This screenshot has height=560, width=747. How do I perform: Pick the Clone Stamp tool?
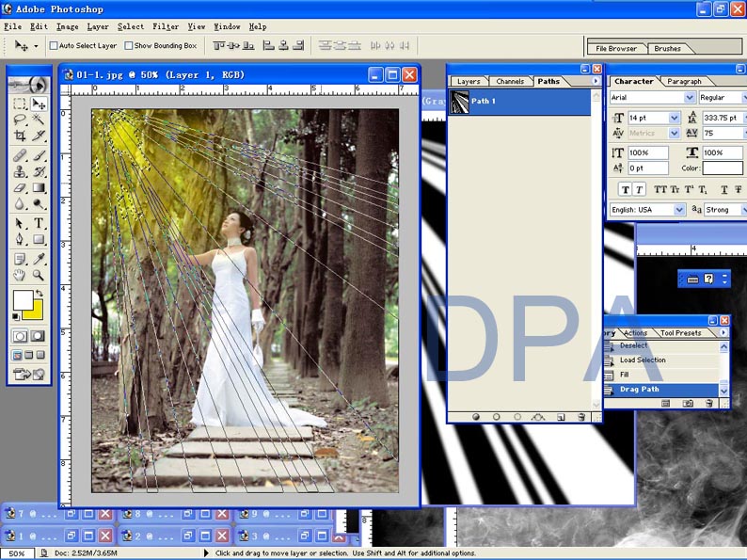(x=20, y=171)
